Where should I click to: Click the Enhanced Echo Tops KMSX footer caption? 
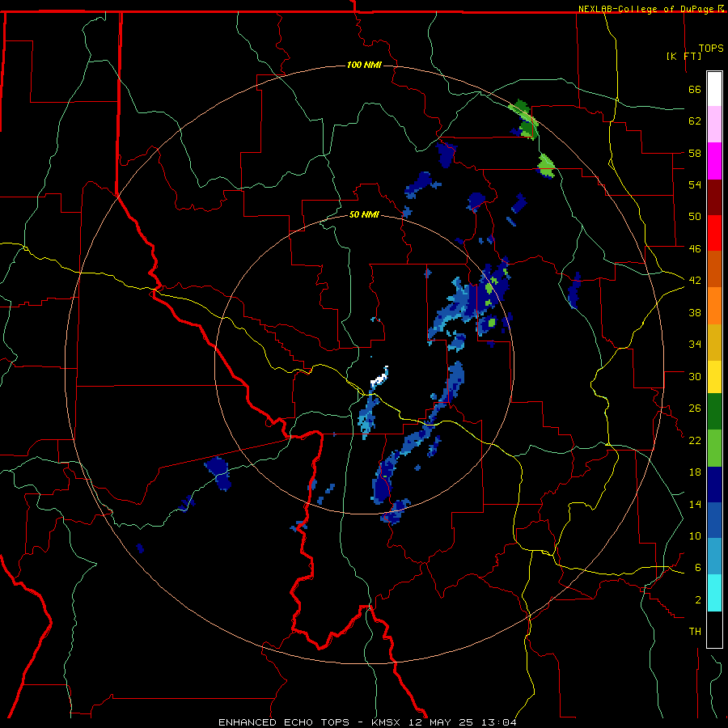tap(367, 722)
